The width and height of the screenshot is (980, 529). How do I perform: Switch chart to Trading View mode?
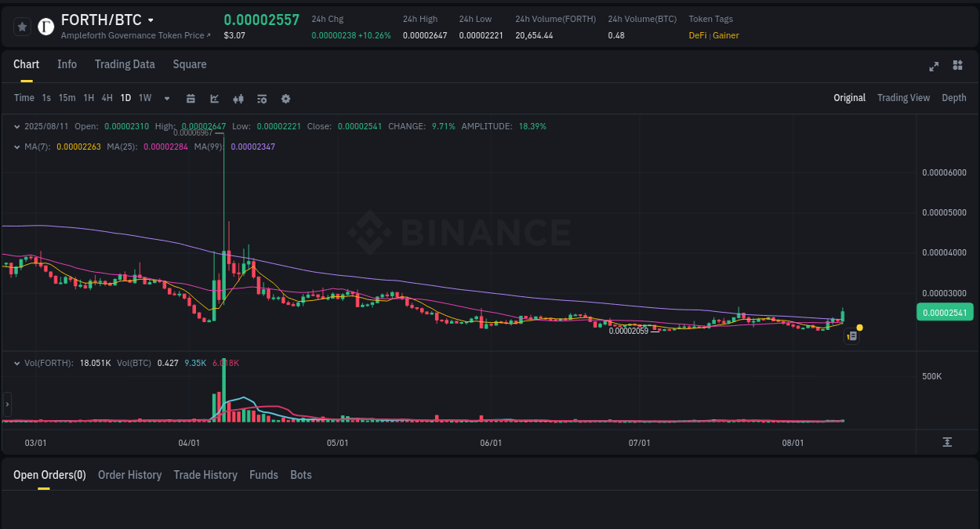[x=903, y=98]
